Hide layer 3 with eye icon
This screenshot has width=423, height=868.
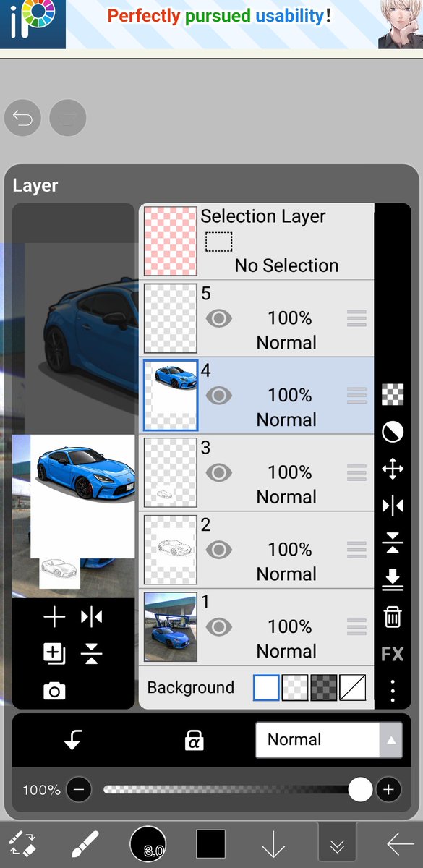point(219,472)
